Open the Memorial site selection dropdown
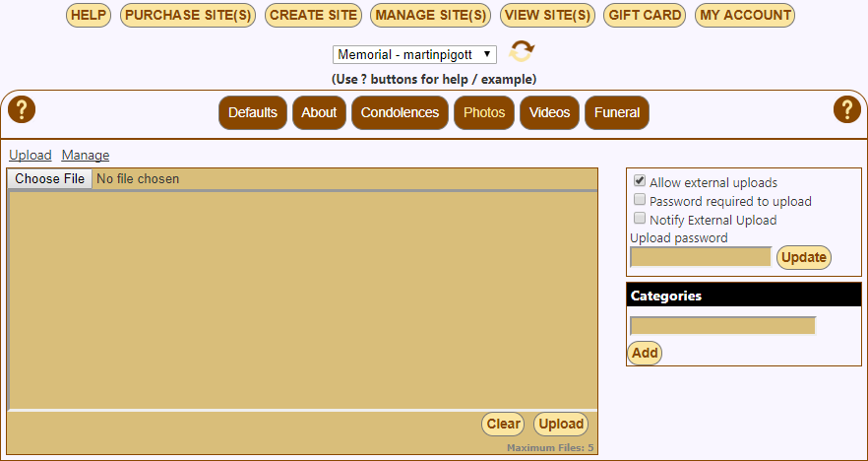The width and height of the screenshot is (868, 461). click(414, 54)
